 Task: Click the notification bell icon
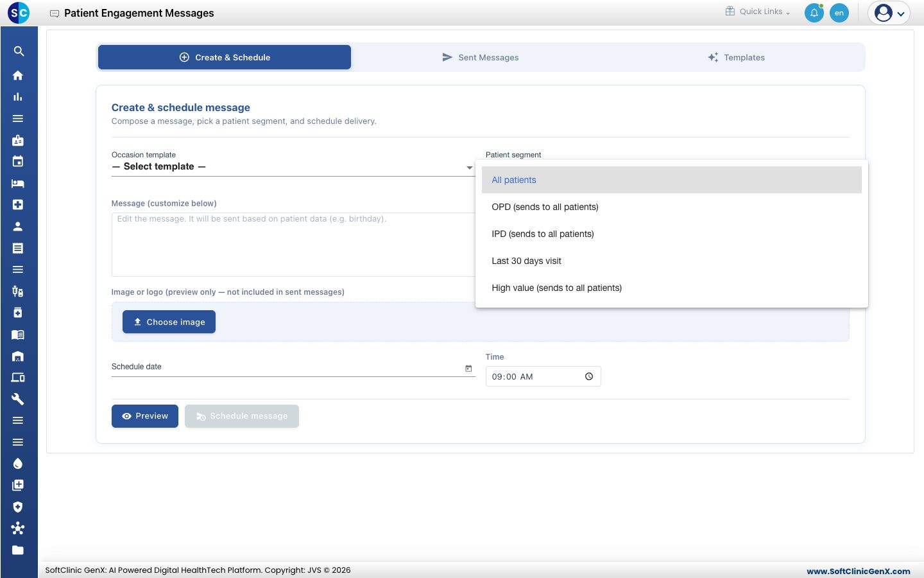tap(814, 13)
